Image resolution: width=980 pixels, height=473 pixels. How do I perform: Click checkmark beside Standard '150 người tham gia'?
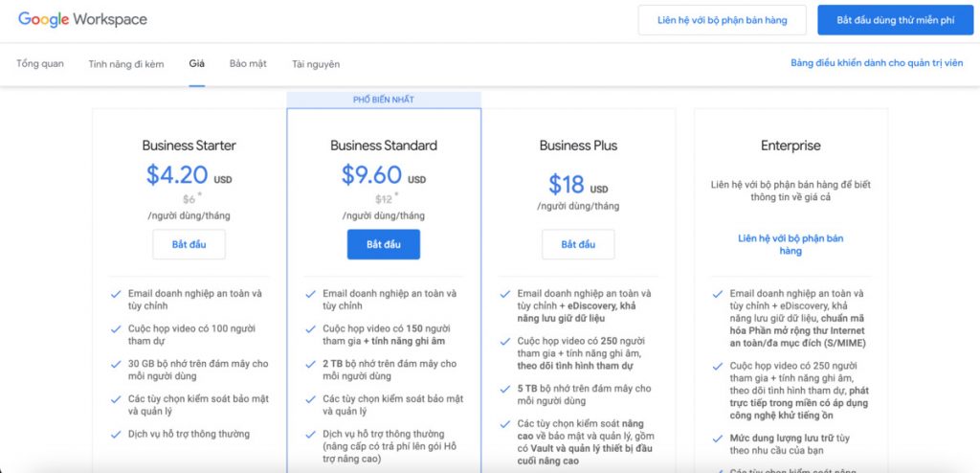[x=310, y=329]
